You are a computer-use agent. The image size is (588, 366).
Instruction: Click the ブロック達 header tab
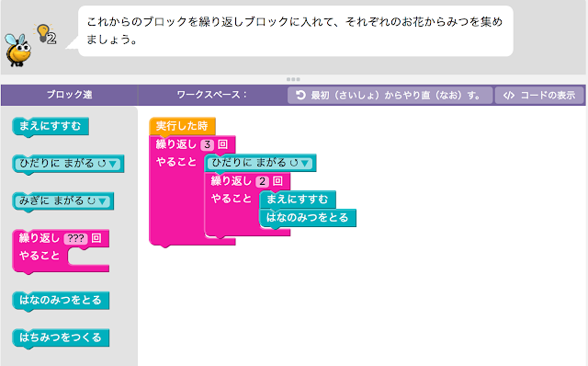pos(70,95)
